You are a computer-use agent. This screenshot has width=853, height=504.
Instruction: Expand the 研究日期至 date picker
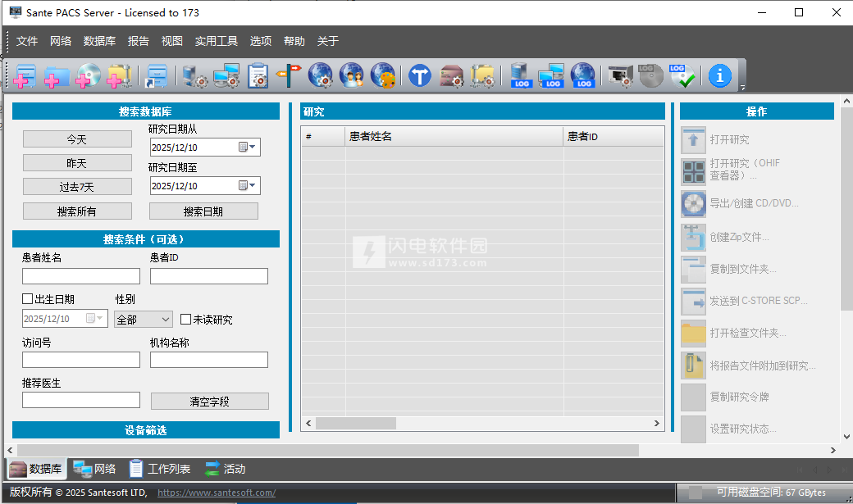253,186
